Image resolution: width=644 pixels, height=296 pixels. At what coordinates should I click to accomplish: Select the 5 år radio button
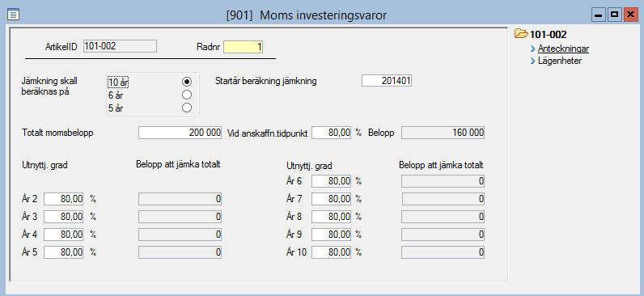pyautogui.click(x=187, y=108)
